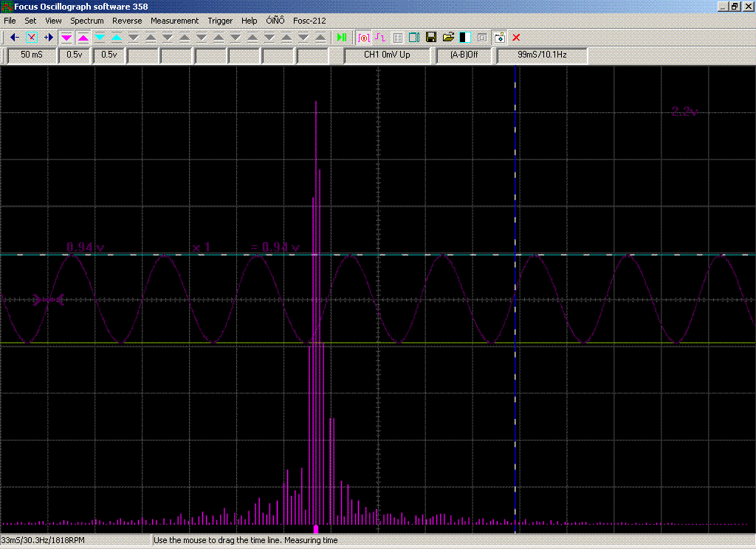The height and width of the screenshot is (549, 756).
Task: Click the green play/pause acquisition icon
Action: [x=342, y=37]
